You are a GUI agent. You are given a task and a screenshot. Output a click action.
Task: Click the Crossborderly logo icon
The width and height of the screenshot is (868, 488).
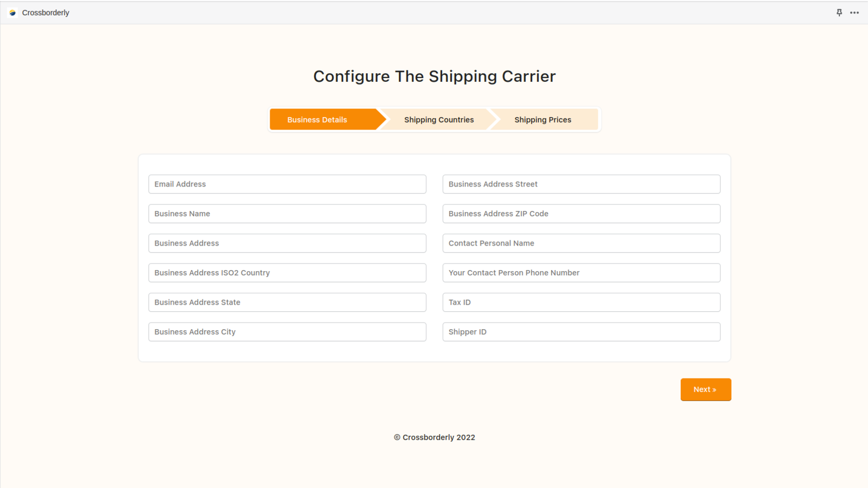pyautogui.click(x=12, y=12)
